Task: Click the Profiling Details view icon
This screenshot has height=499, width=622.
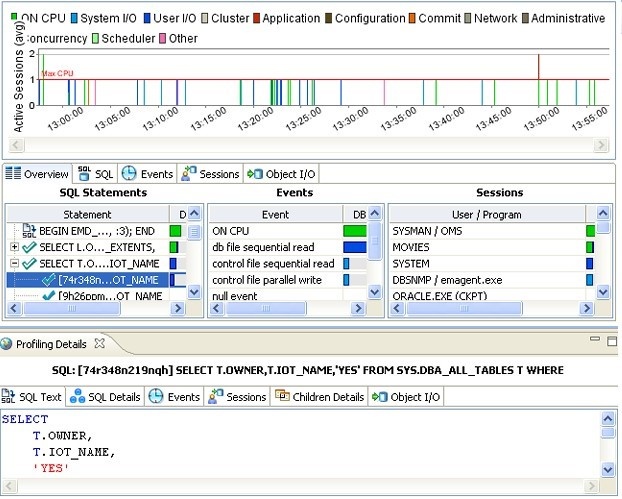Action: coord(8,344)
